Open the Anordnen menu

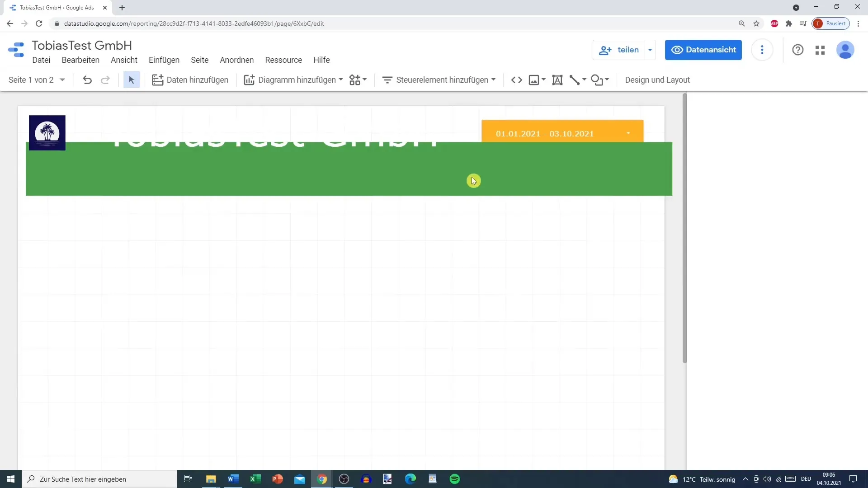tap(237, 60)
